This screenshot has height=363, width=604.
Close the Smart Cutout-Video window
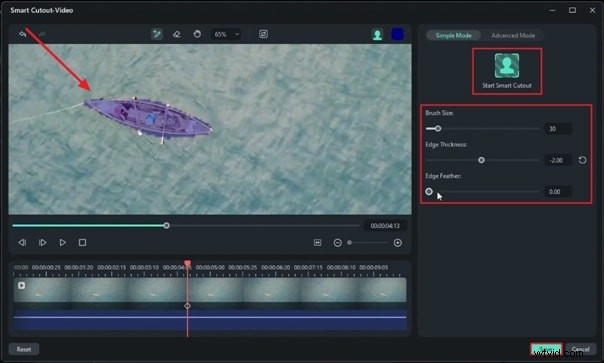(x=592, y=10)
